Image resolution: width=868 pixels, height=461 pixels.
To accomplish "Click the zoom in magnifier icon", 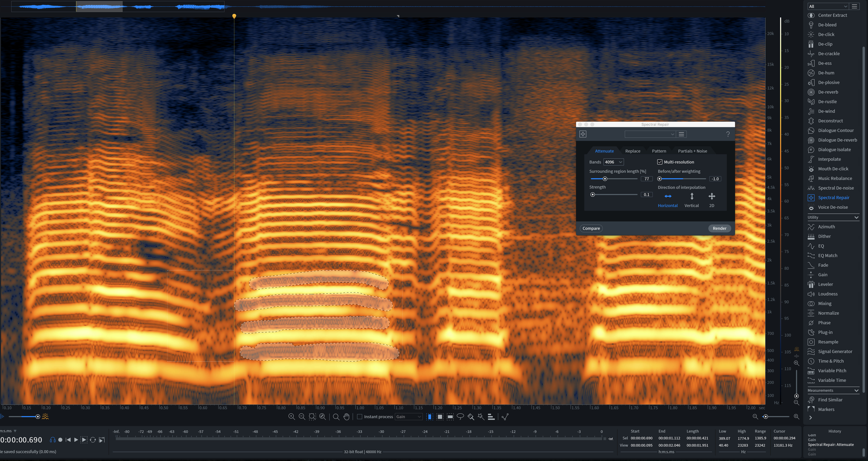I will click(292, 417).
